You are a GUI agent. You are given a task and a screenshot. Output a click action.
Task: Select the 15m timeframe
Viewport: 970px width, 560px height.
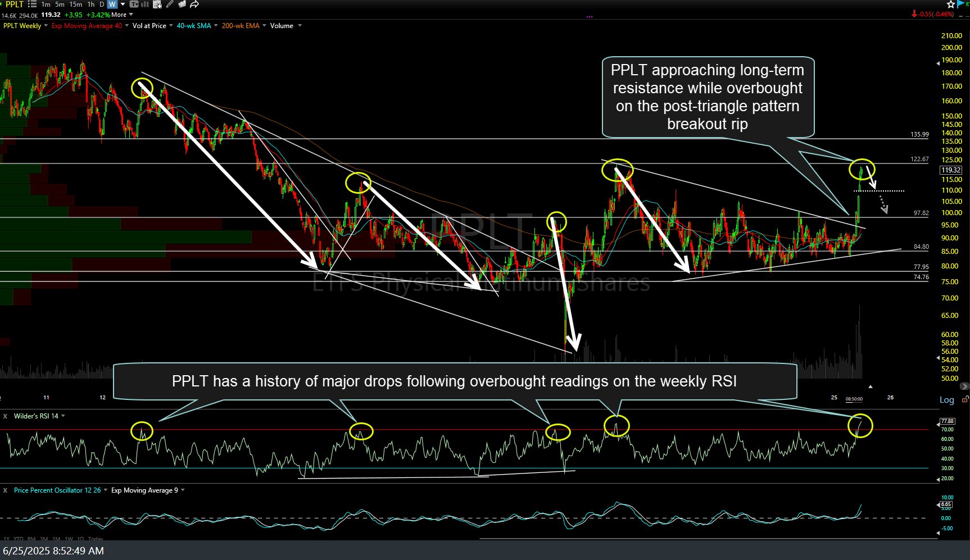tap(75, 4)
